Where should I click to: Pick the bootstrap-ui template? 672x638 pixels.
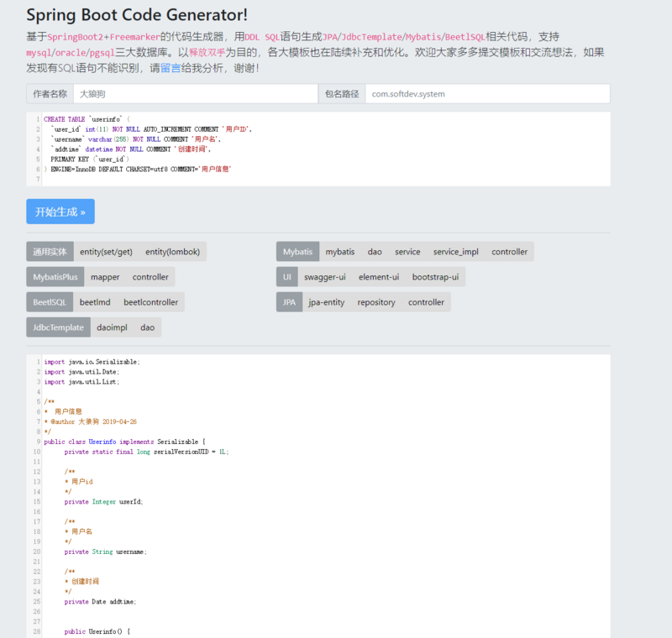pos(435,277)
